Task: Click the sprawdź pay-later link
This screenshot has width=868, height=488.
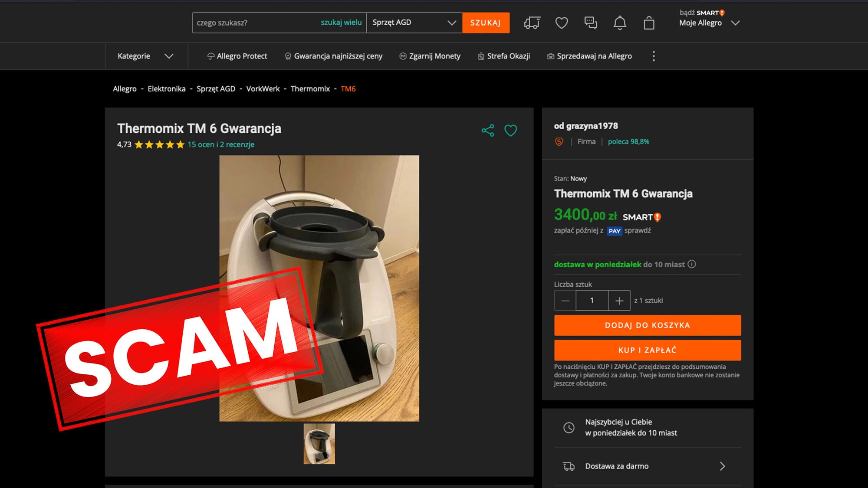Action: click(638, 230)
